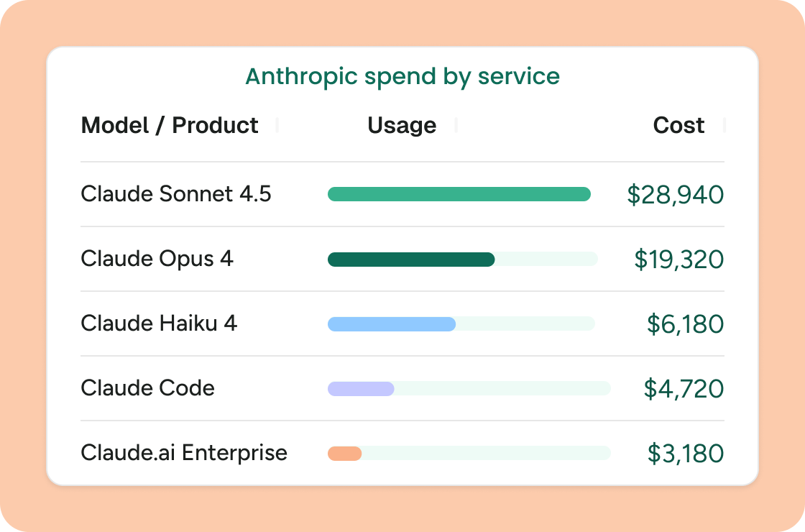805x532 pixels.
Task: Select the Claude.ai Enterprise row label
Action: pos(184,453)
